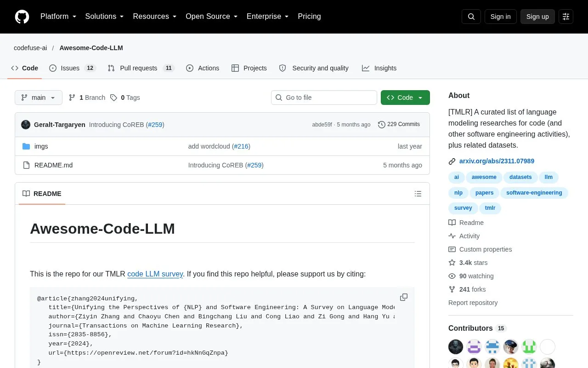The width and height of the screenshot is (588, 368).
Task: Open the appearance settings icon in header
Action: pyautogui.click(x=566, y=17)
